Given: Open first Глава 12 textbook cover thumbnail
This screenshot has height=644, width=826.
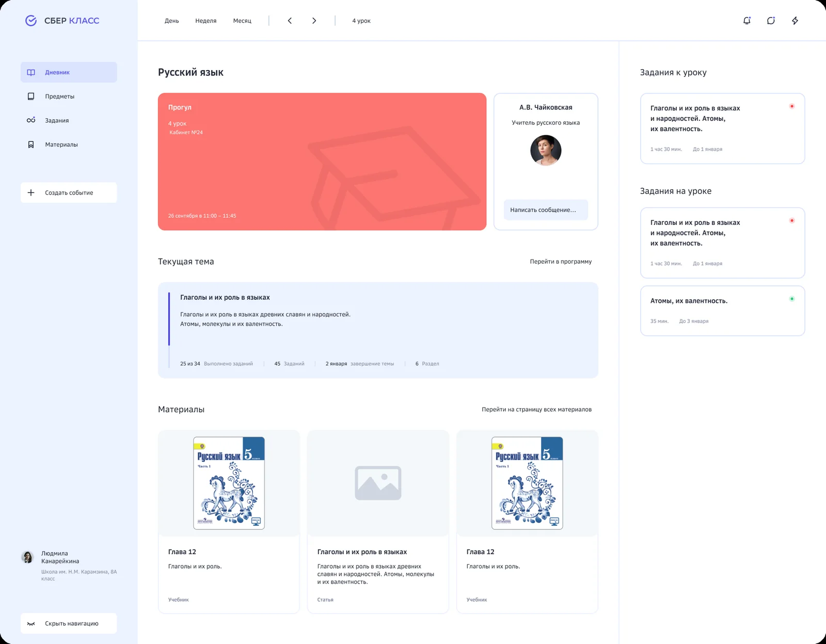Looking at the screenshot, I should [229, 483].
